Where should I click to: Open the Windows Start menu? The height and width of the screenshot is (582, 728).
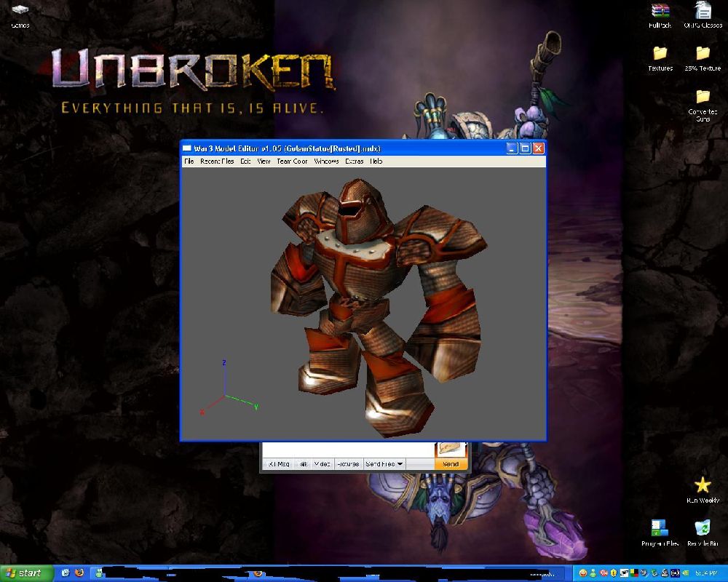point(28,574)
